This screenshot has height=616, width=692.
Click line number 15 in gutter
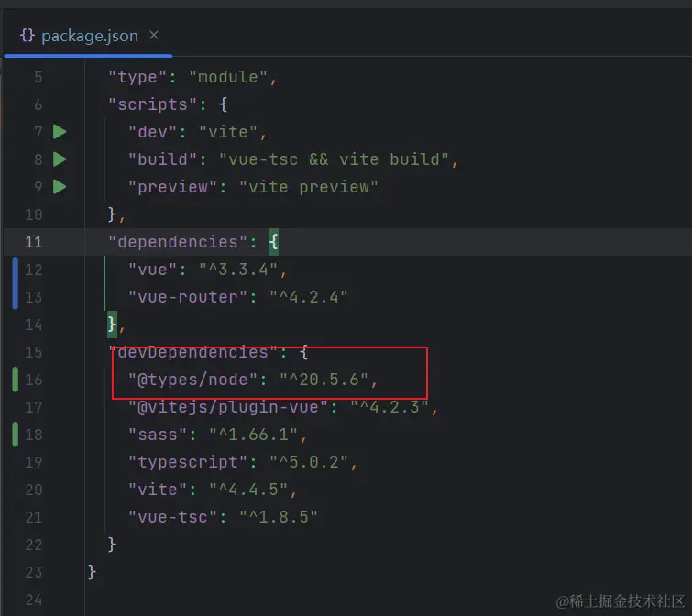34,353
